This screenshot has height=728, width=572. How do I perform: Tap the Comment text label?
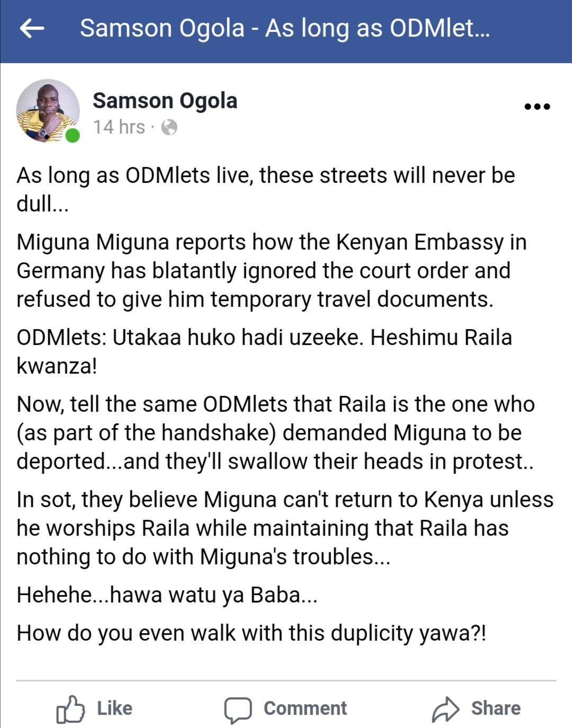pos(305,708)
